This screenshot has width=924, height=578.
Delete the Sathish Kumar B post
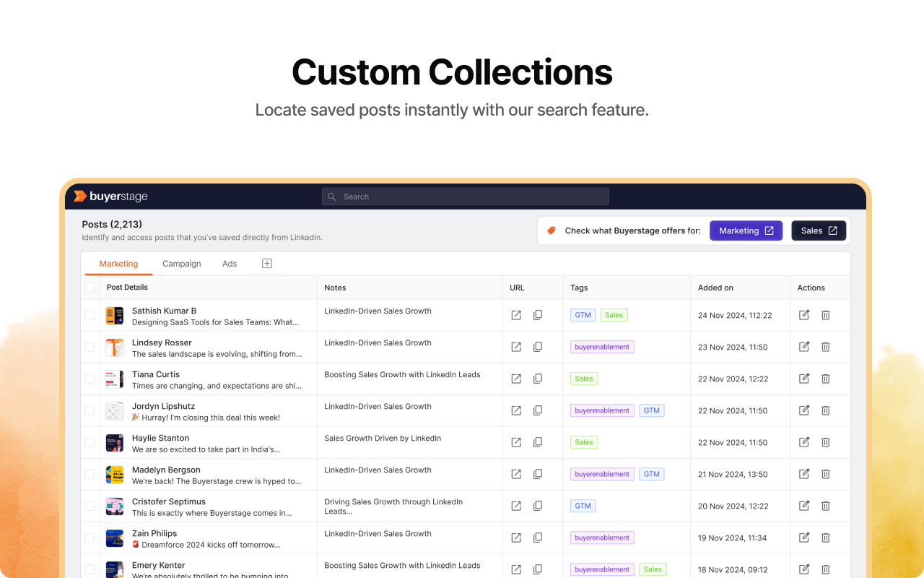click(826, 315)
